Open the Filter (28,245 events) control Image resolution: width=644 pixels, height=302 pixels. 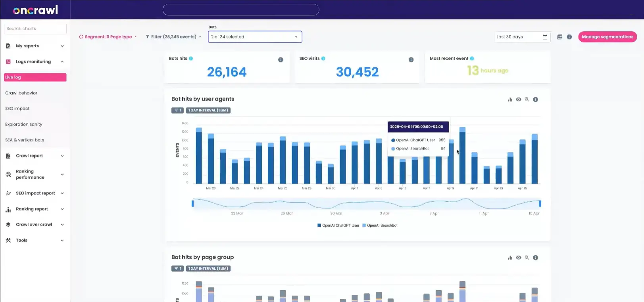click(173, 37)
